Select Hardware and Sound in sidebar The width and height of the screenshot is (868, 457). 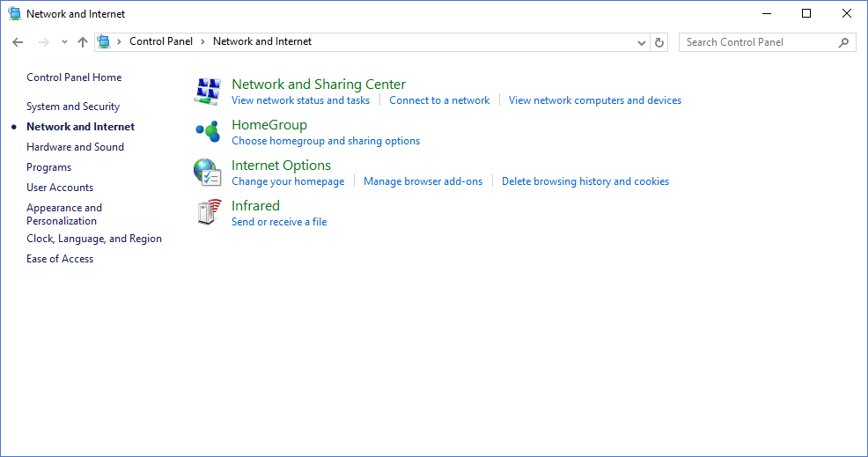(x=75, y=147)
